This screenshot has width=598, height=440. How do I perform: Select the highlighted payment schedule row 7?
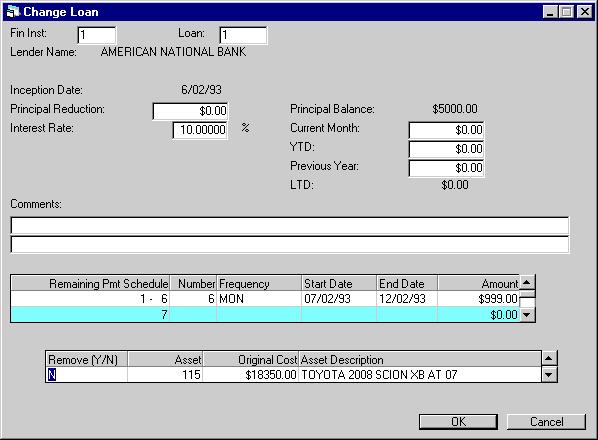[x=265, y=315]
